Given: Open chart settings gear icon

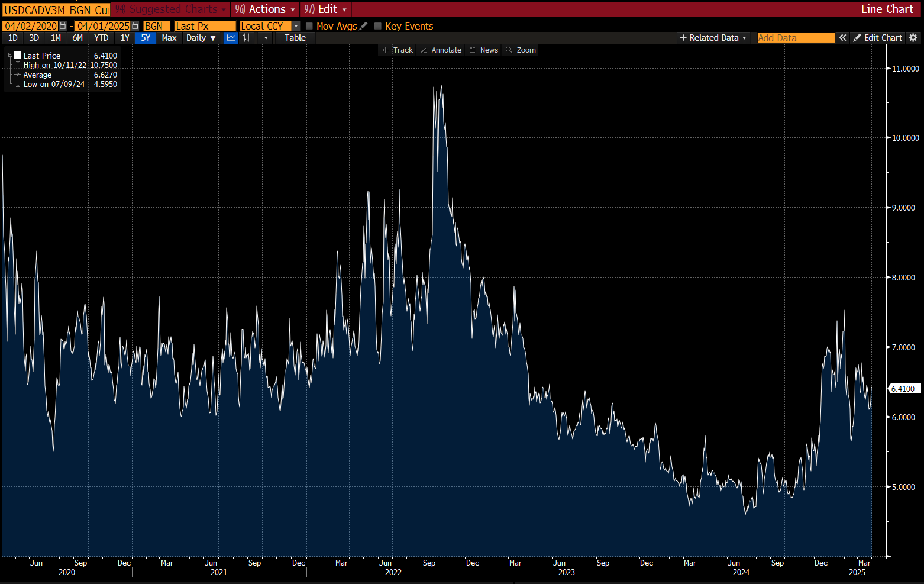Looking at the screenshot, I should point(913,38).
